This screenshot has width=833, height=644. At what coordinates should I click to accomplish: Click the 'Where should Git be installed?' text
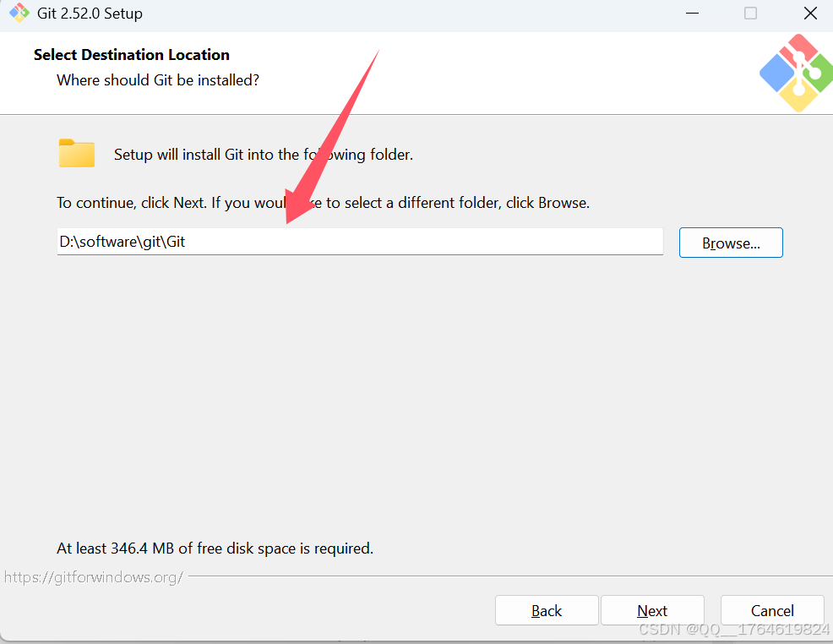[158, 80]
